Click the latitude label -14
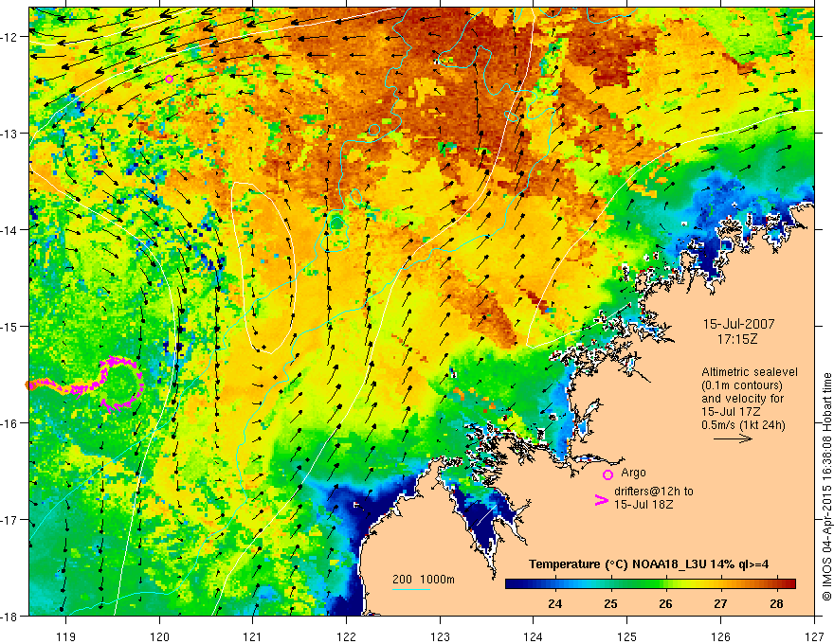This screenshot has height=644, width=834. pyautogui.click(x=9, y=230)
